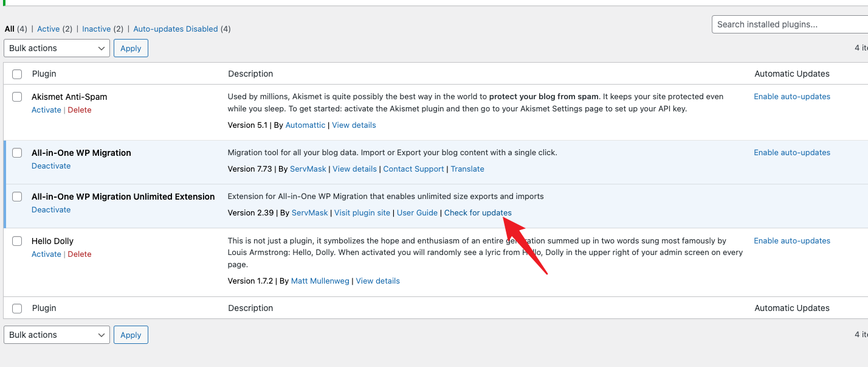Filter by Auto-updates Disabled
The image size is (868, 367).
pos(175,29)
